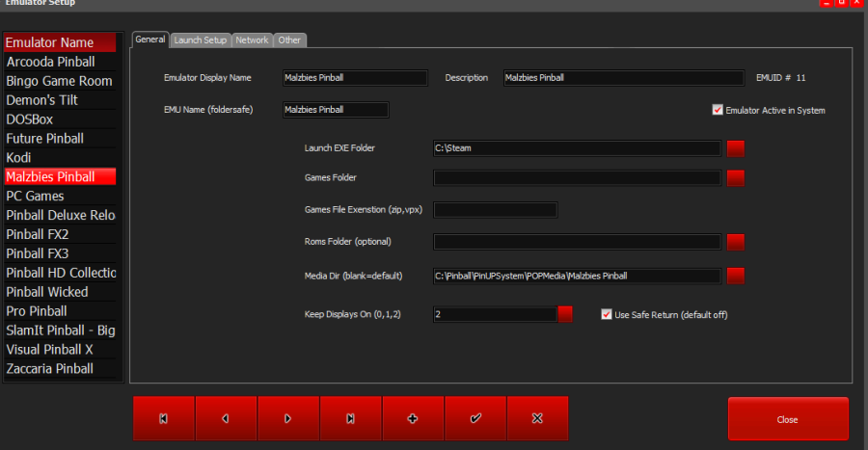
Task: Switch to the Launch Setup tab
Action: pyautogui.click(x=201, y=40)
